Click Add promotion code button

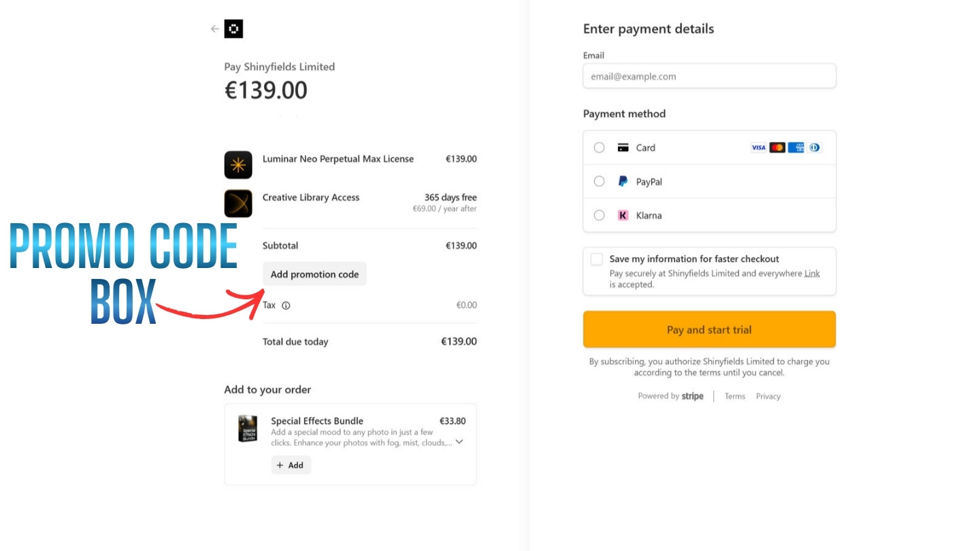(314, 274)
